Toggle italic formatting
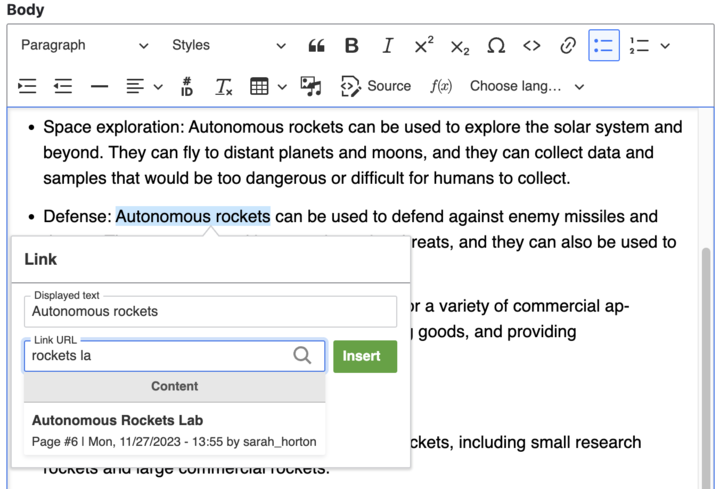Viewport: 720px width, 489px height. [388, 45]
